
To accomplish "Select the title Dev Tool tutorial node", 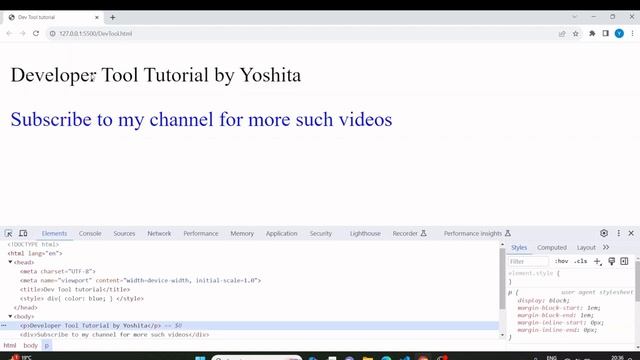I will (75, 289).
